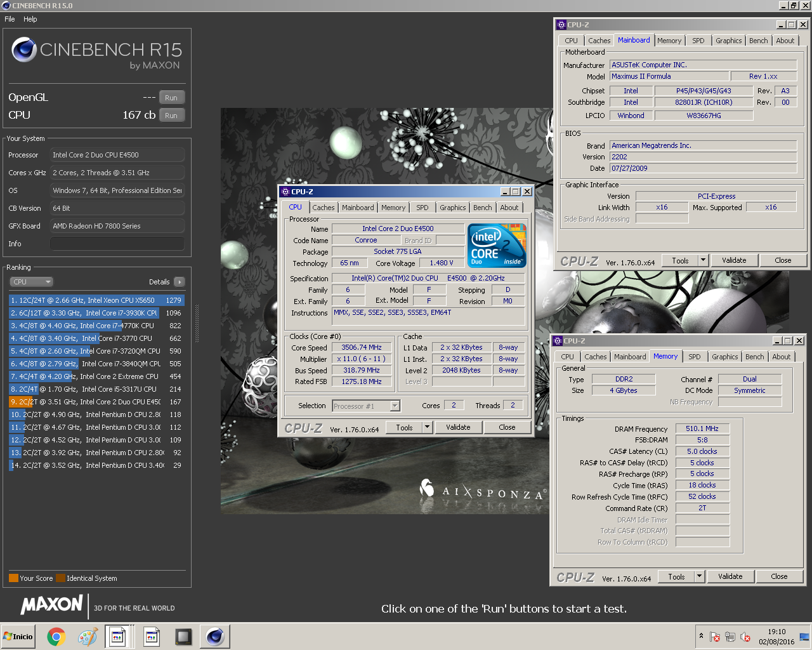
Task: Click the Core Speed value 3506.74 MHz
Action: [x=362, y=347]
